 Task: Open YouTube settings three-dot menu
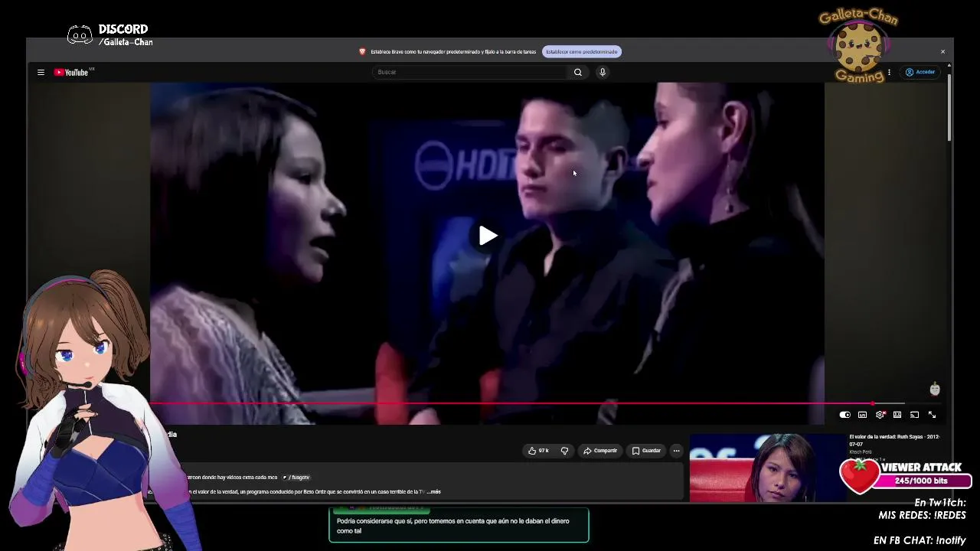click(x=889, y=72)
